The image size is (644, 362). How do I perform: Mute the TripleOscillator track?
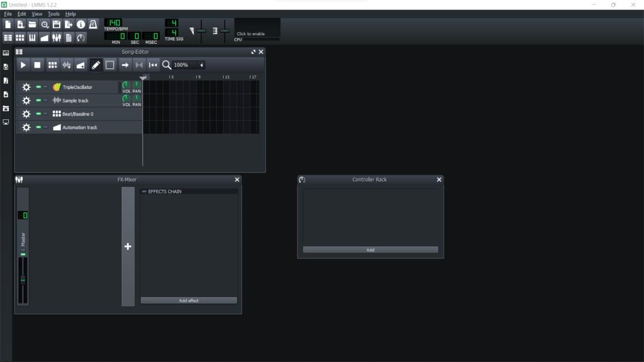click(39, 87)
